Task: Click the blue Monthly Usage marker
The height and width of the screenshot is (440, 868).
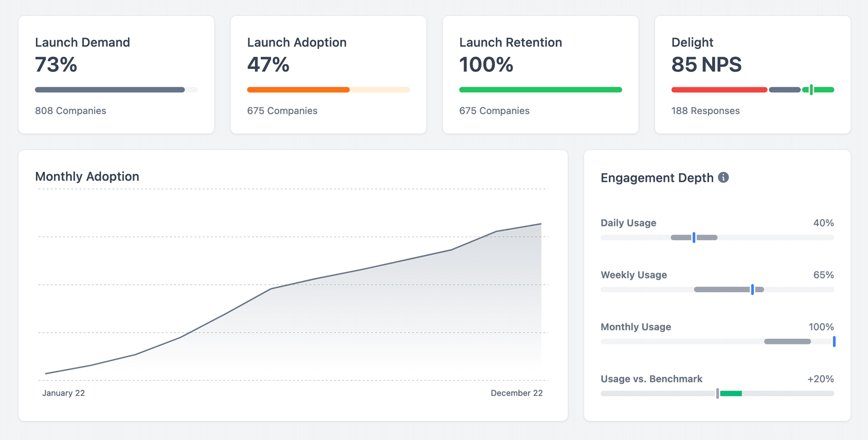Action: pos(834,341)
